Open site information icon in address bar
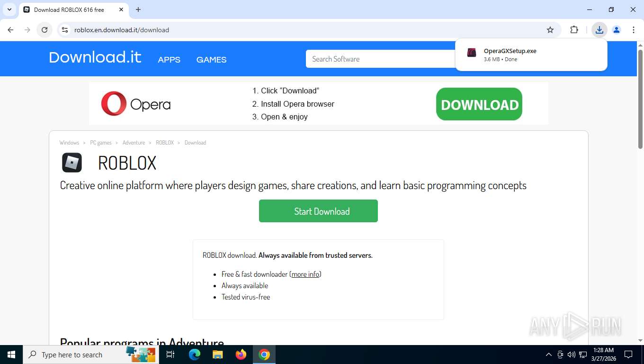Viewport: 644px width, 364px height. pos(65,30)
